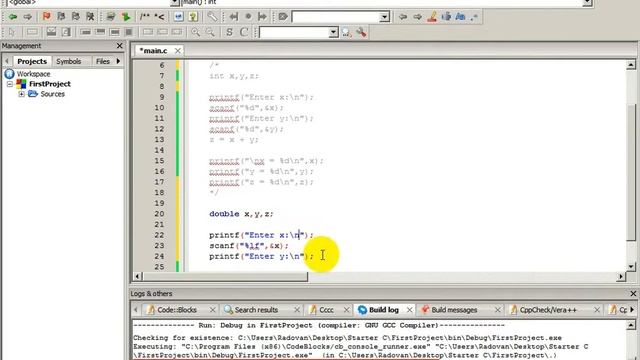640x360 pixels.
Task: Click the doxygen block comment icon
Action: click(x=144, y=17)
